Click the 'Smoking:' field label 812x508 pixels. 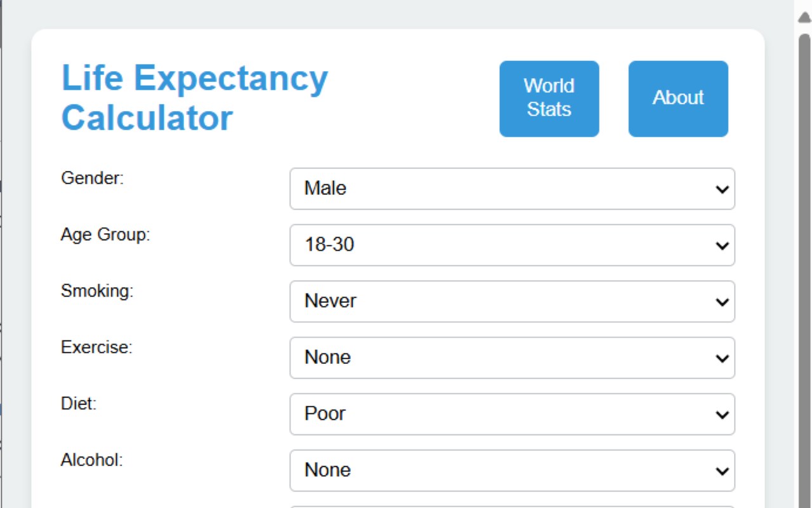(x=97, y=291)
